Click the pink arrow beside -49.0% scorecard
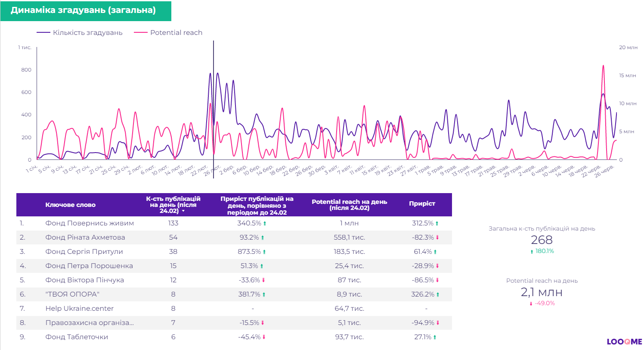The height and width of the screenshot is (350, 644). pyautogui.click(x=531, y=303)
